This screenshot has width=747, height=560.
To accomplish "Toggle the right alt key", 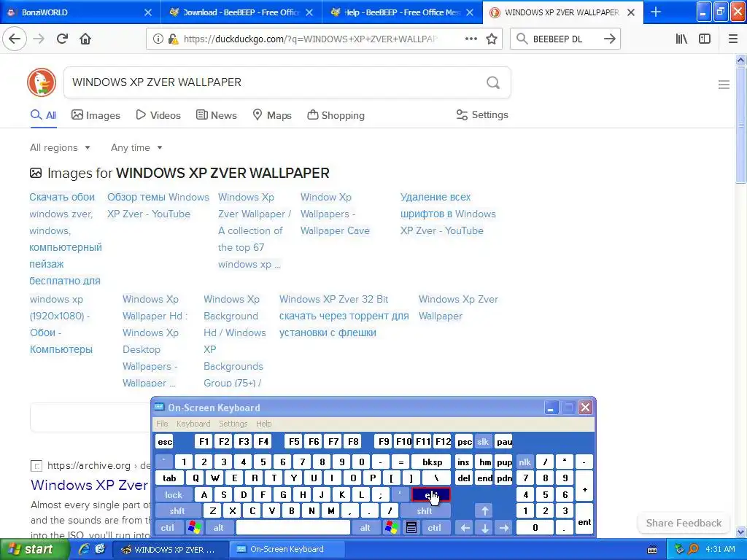I will (365, 528).
